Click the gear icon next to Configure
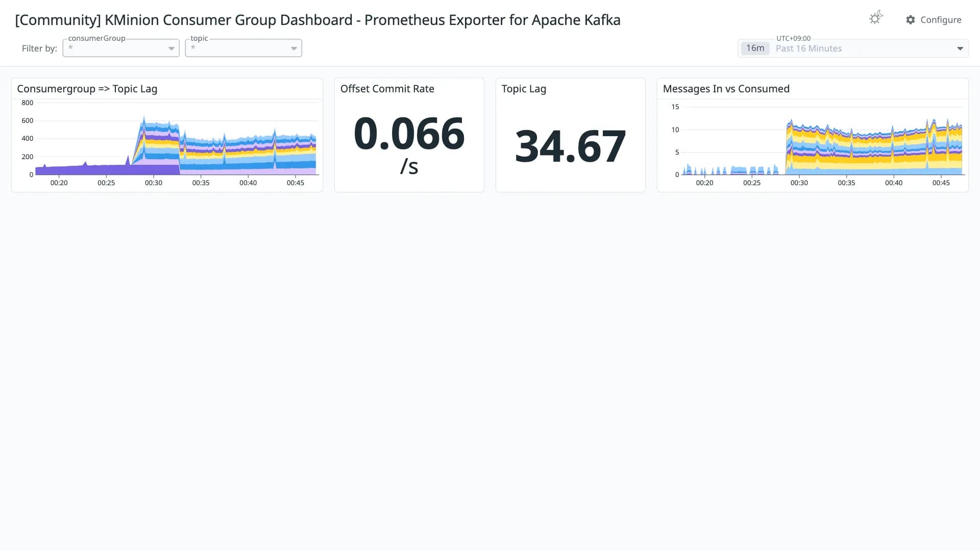Screen dimensions: 980x551 [911, 19]
